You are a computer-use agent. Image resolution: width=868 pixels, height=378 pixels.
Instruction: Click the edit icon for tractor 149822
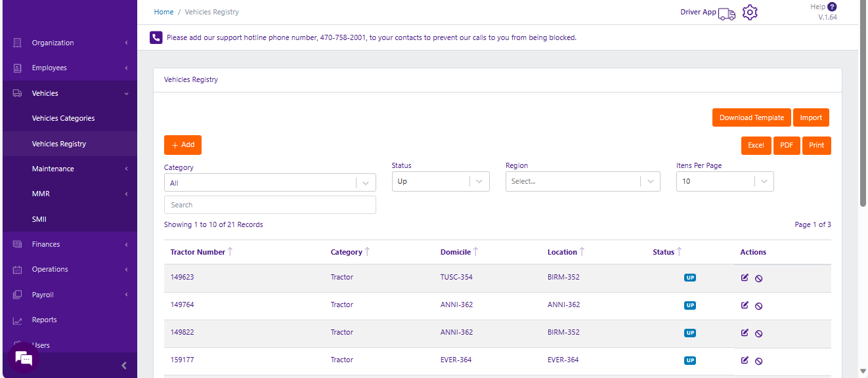tap(745, 333)
